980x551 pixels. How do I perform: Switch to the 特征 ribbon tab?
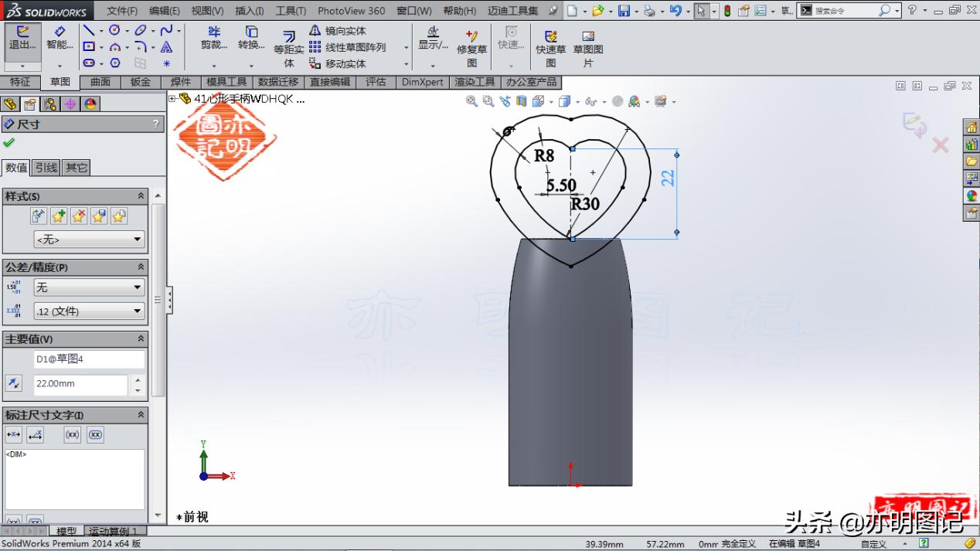[21, 81]
